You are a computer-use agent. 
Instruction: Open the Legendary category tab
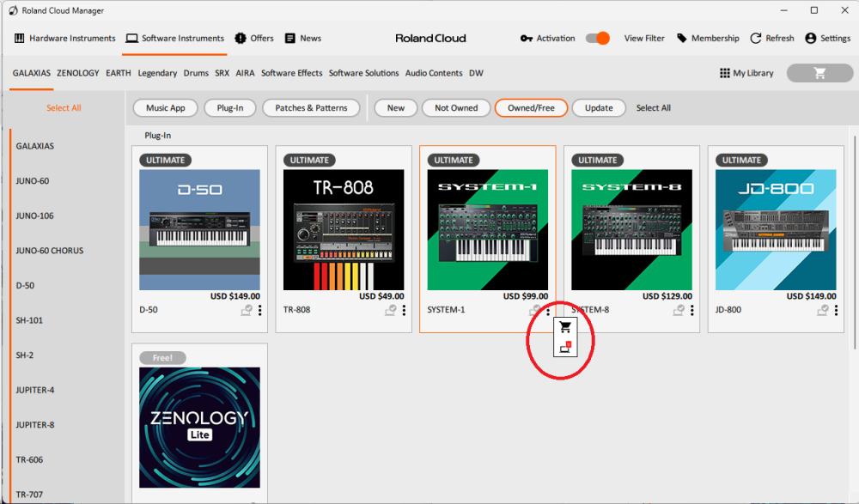(157, 73)
